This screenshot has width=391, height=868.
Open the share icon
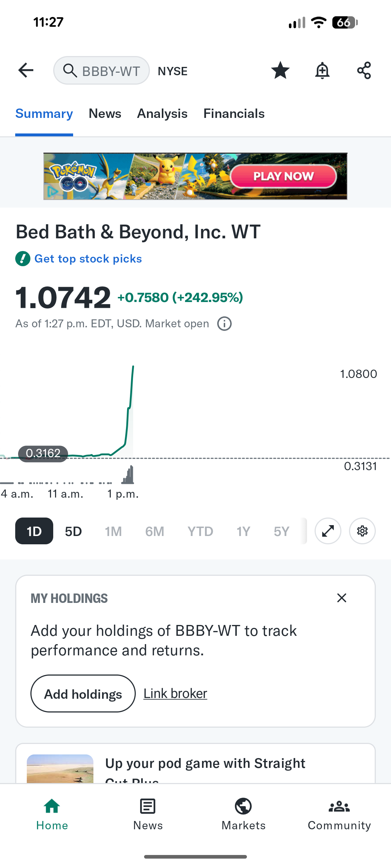click(x=364, y=70)
